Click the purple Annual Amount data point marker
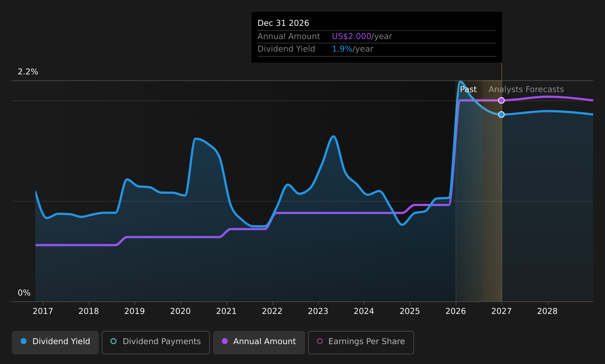 501,100
